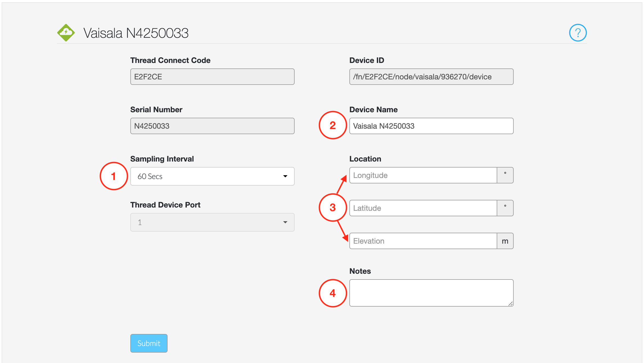Screen dimensions: 644x363
Task: Click the Notes resize handle corner
Action: point(511,304)
